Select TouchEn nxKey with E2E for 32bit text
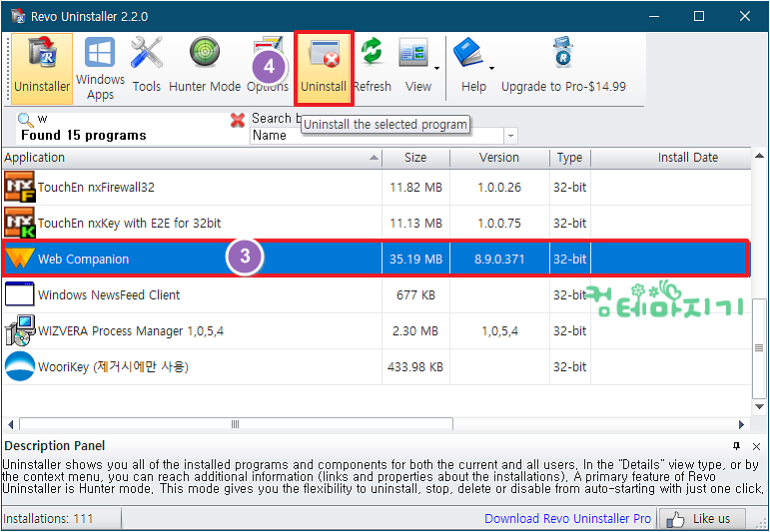The height and width of the screenshot is (532, 770). point(129,224)
